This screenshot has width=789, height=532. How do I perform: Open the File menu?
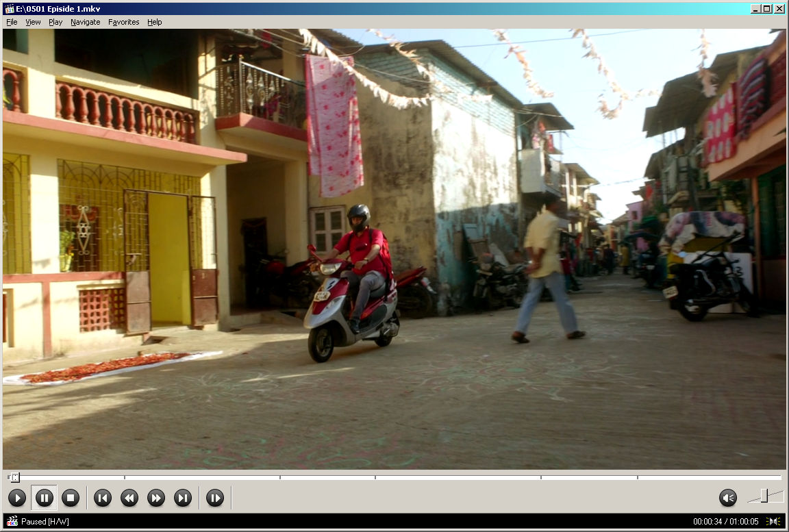12,22
